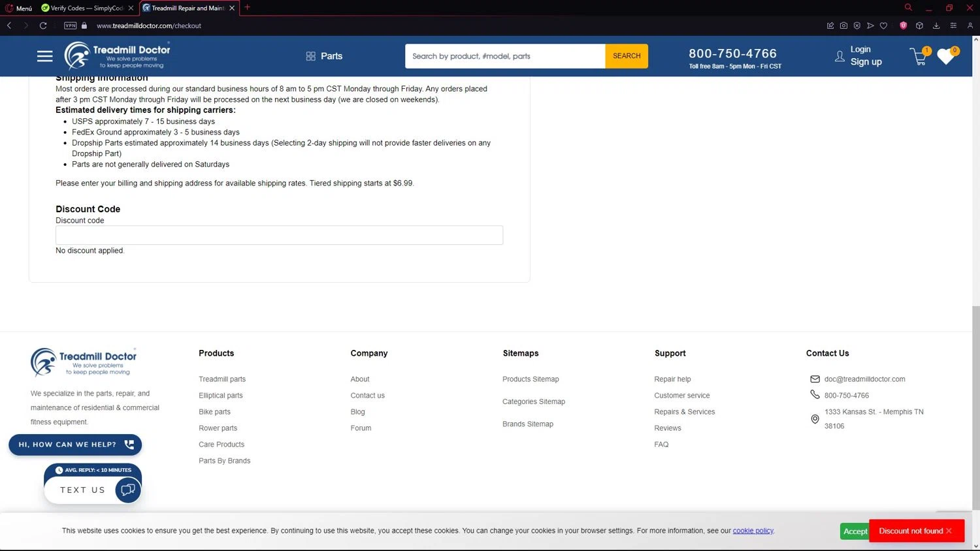
Task: Open the Products Sitemap link
Action: click(x=531, y=379)
